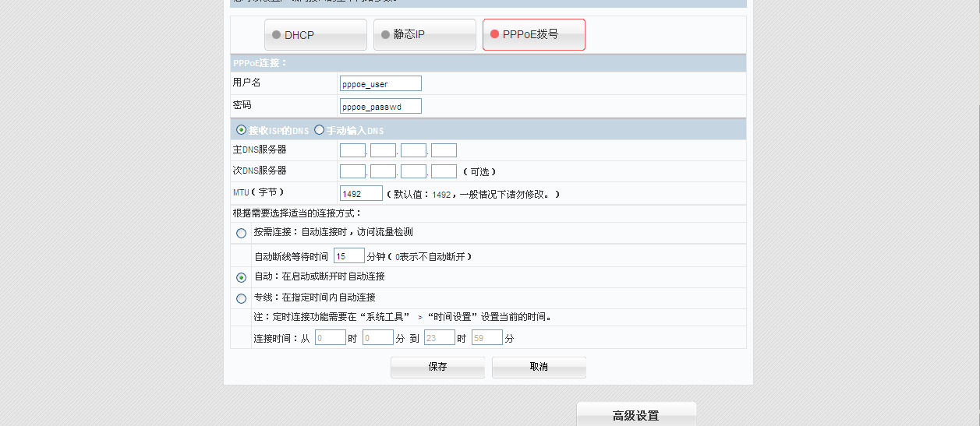Click the 根据需要选择适当的连接方式 text
980x426 pixels.
tap(298, 213)
